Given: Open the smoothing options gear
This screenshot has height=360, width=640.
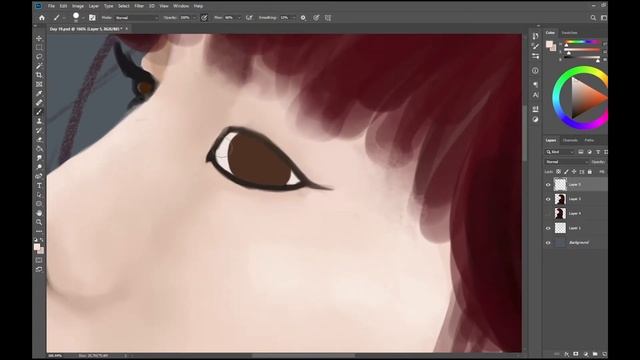Looking at the screenshot, I should click(x=303, y=18).
